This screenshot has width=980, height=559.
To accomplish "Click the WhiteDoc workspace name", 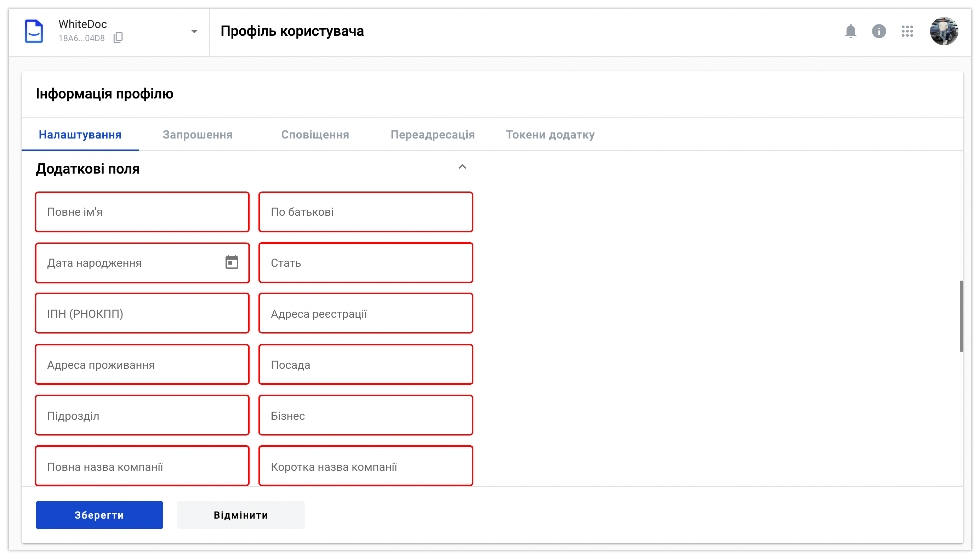I will coord(82,24).
